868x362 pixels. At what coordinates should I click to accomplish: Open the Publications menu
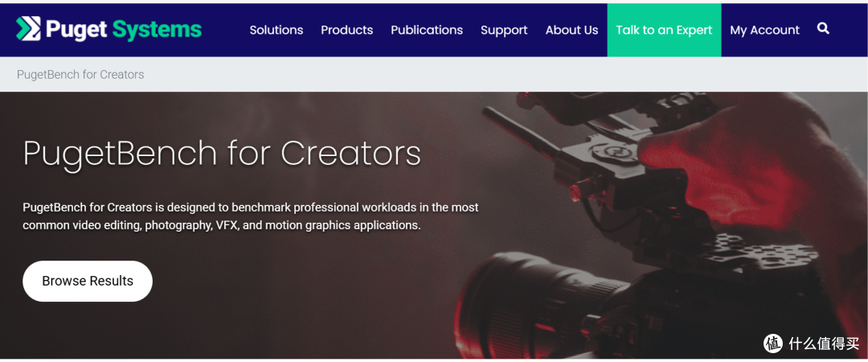pos(427,30)
